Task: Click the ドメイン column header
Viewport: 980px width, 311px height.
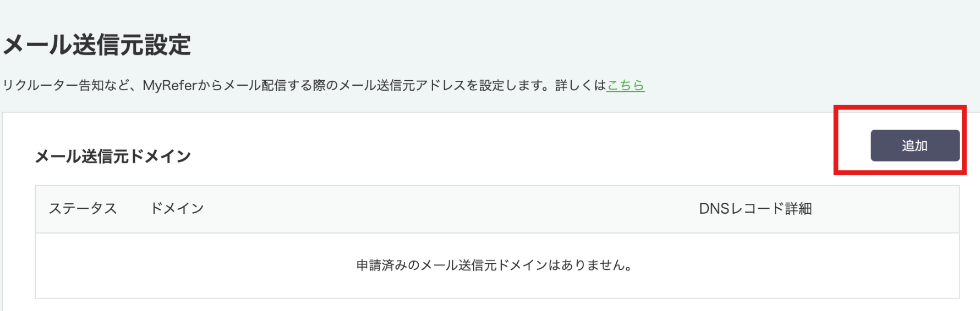Action: 177,209
